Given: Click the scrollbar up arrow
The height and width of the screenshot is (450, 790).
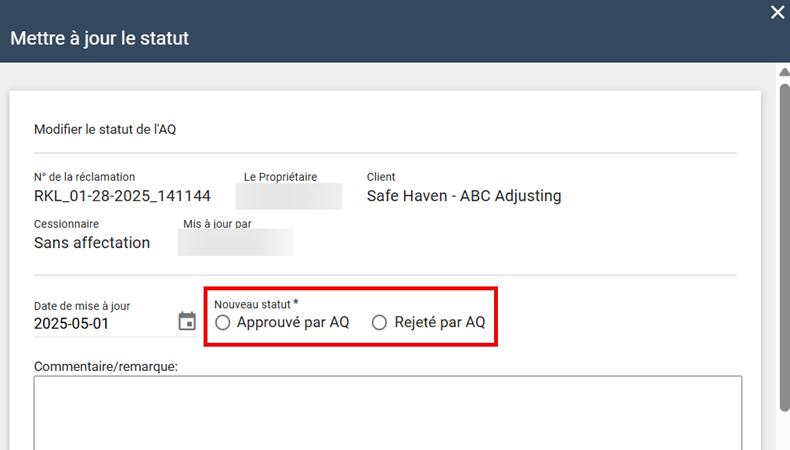Looking at the screenshot, I should [x=784, y=73].
